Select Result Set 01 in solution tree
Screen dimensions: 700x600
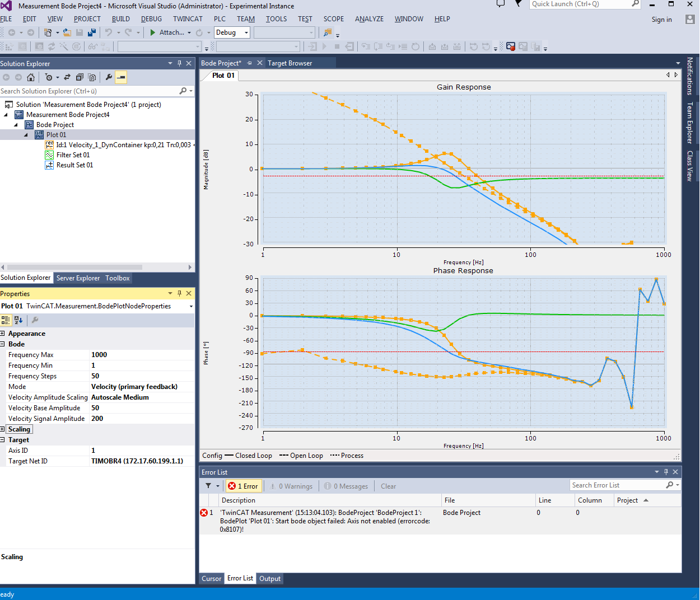click(x=74, y=165)
